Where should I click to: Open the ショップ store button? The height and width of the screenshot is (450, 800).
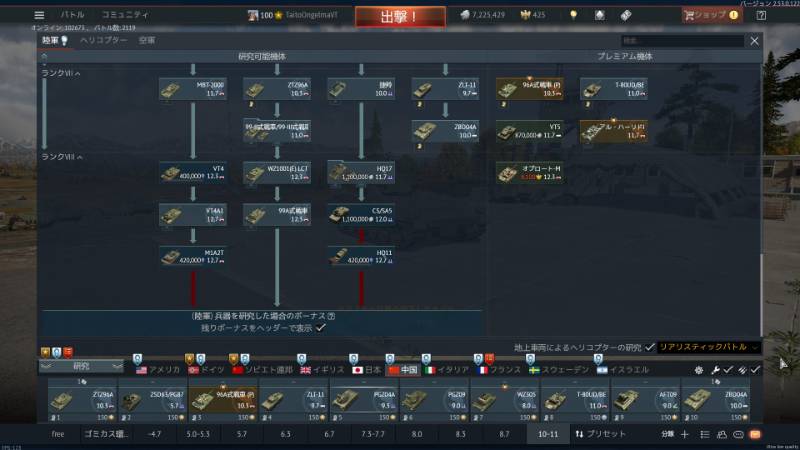pos(712,15)
